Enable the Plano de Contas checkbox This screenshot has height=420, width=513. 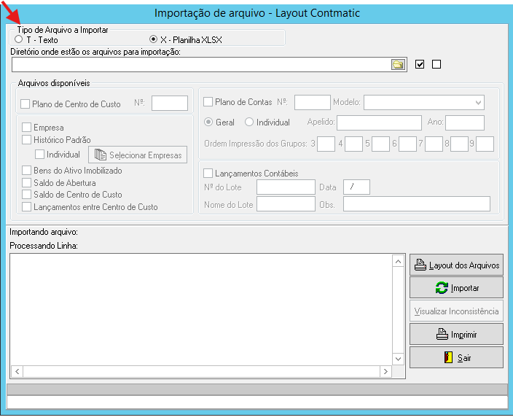click(208, 102)
